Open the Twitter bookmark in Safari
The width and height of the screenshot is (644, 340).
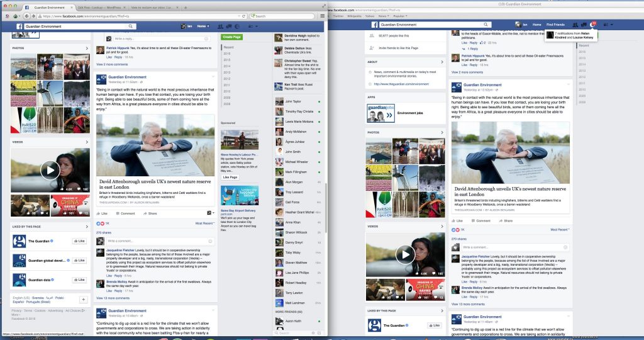tap(338, 16)
